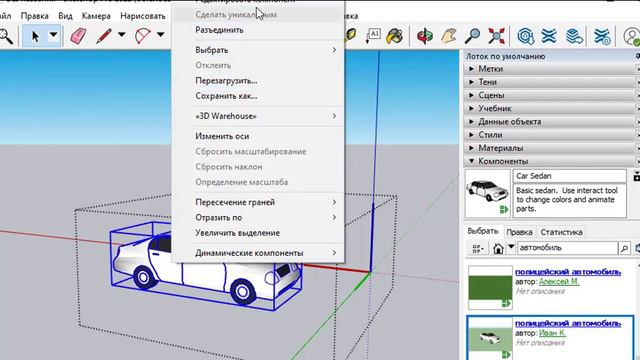Open the Select tool dropdown arrow
The height and width of the screenshot is (360, 640).
coord(53,35)
